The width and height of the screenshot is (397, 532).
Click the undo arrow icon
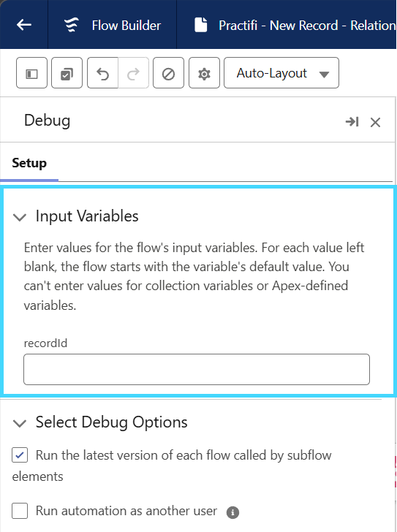102,73
